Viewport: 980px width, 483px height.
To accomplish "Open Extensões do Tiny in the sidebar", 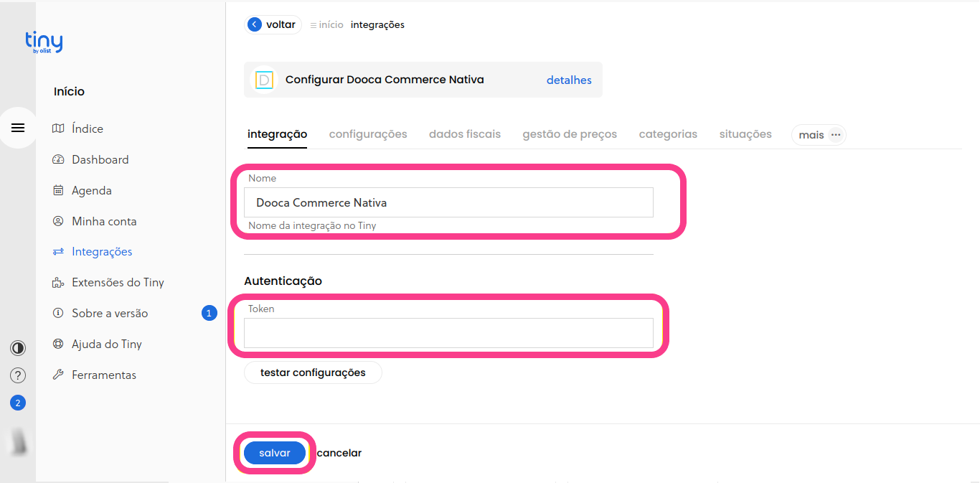I will (118, 283).
